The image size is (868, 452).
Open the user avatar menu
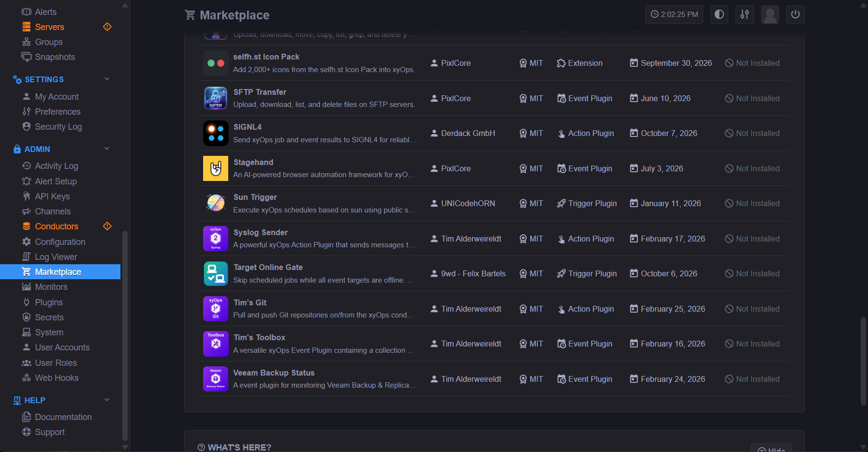tap(770, 15)
